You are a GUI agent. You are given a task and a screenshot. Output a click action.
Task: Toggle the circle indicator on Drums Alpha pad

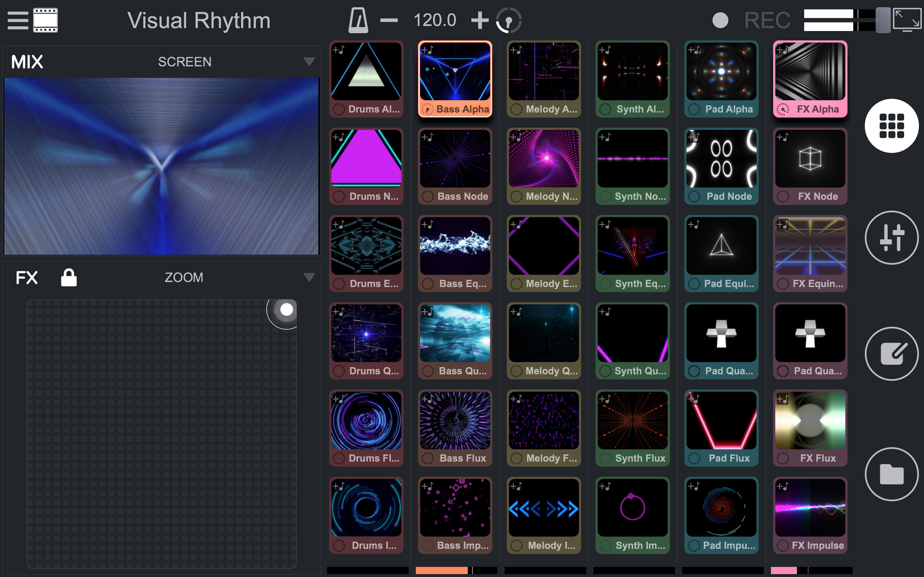338,110
